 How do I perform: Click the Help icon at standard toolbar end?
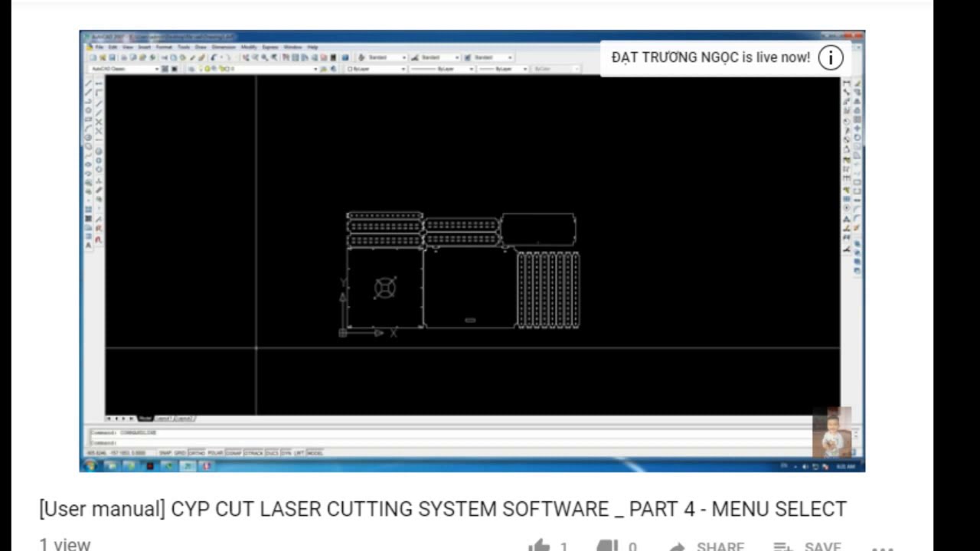click(x=345, y=57)
